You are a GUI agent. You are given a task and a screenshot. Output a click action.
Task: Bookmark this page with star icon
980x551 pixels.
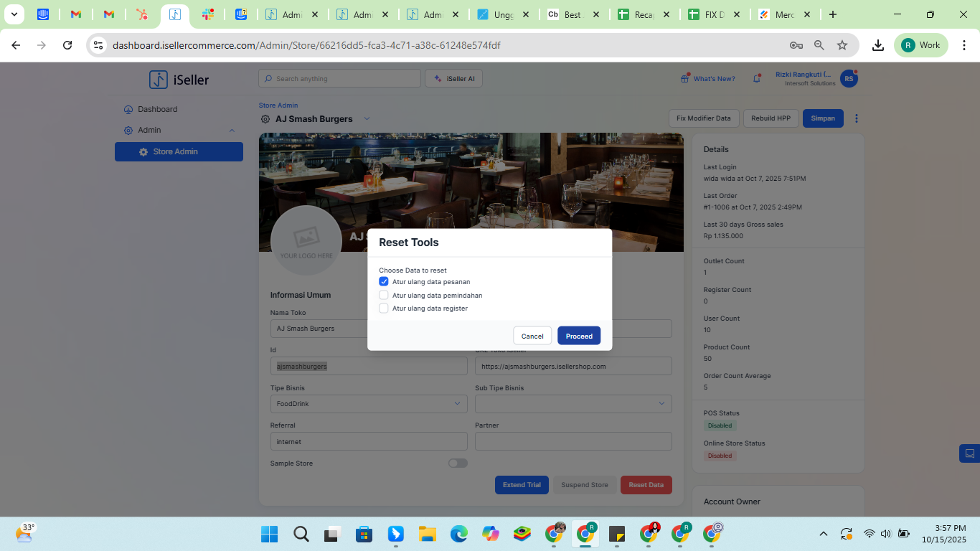(x=842, y=45)
